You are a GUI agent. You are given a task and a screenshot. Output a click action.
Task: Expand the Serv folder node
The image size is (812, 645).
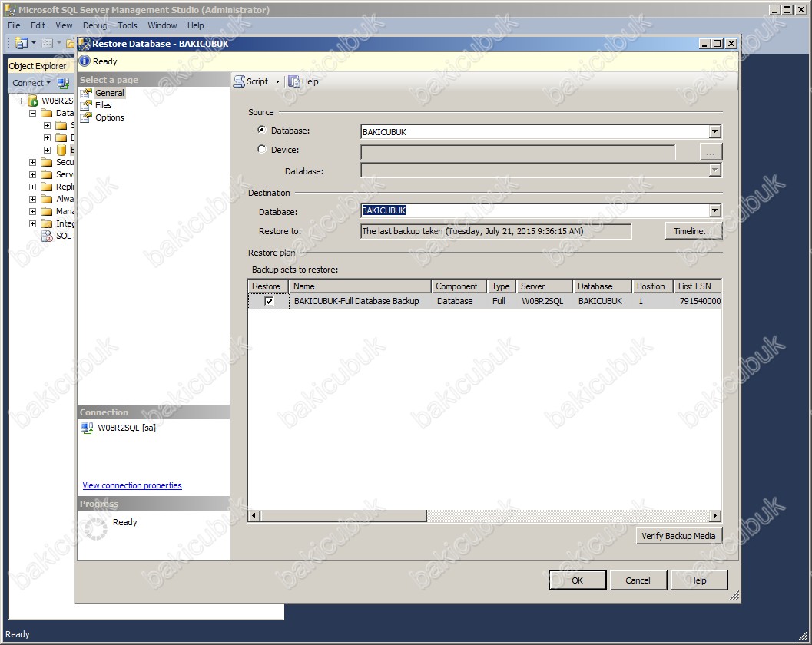(32, 174)
